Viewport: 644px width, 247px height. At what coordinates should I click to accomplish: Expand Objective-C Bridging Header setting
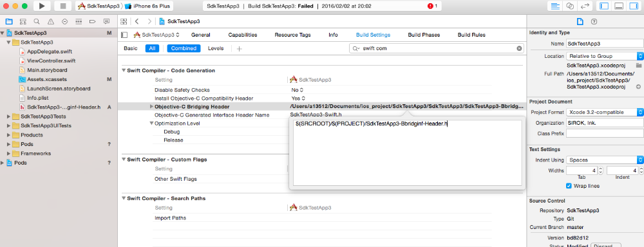[x=152, y=107]
